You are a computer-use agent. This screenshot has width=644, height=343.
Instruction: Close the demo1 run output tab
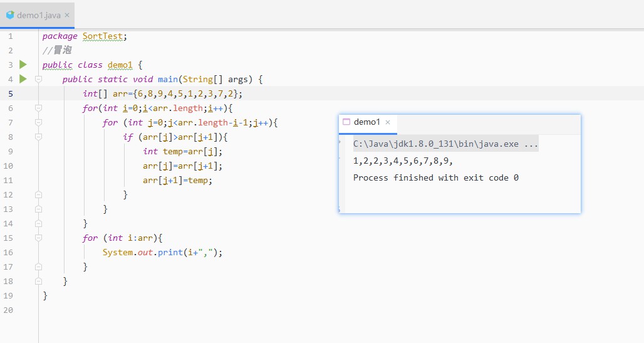388,122
